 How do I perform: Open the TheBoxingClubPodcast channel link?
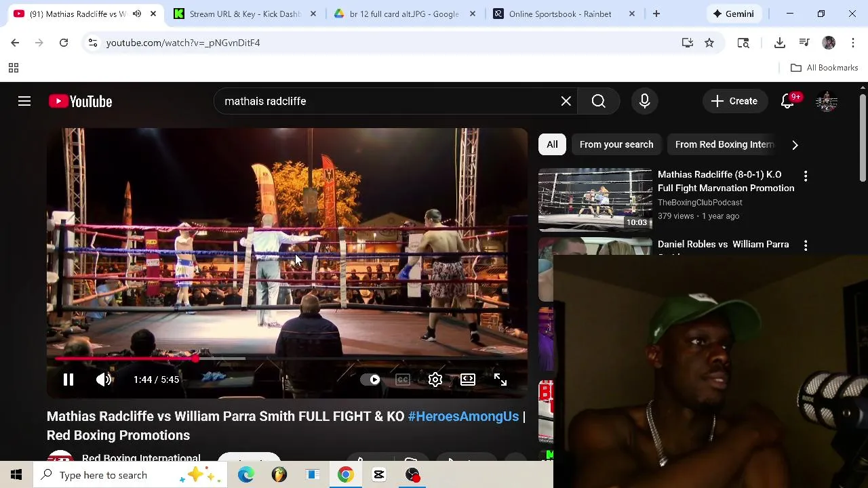(700, 202)
